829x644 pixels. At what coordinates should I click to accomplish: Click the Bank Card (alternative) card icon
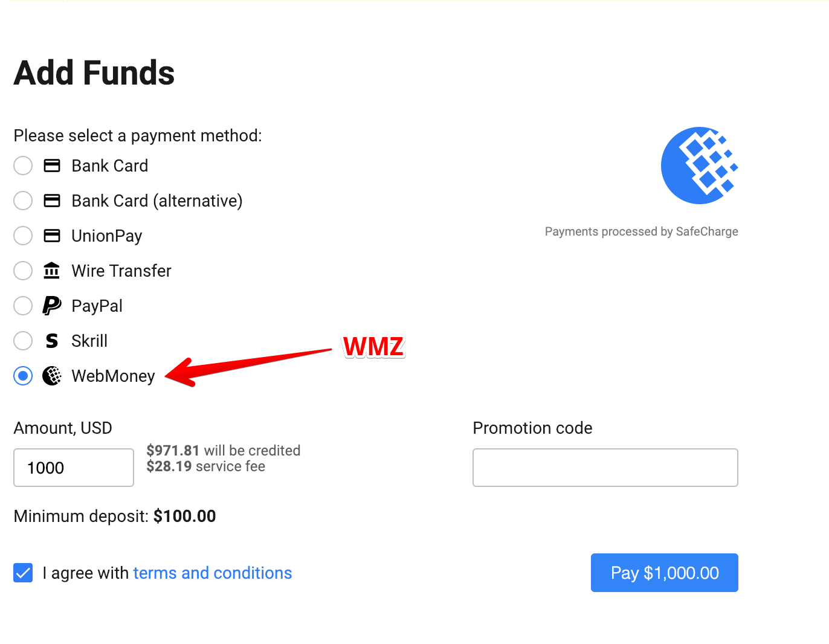52,201
